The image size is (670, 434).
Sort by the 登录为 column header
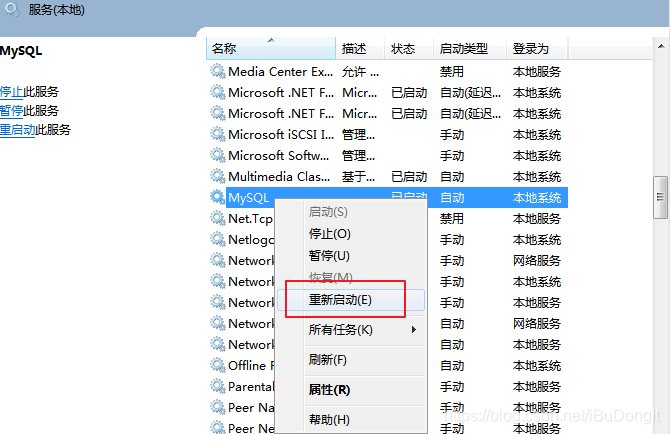[x=538, y=48]
